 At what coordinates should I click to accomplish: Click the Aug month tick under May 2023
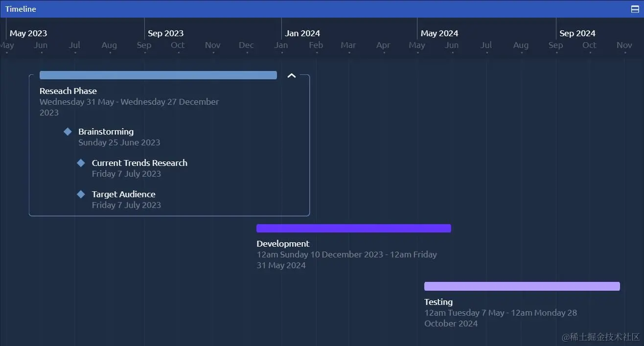point(109,45)
